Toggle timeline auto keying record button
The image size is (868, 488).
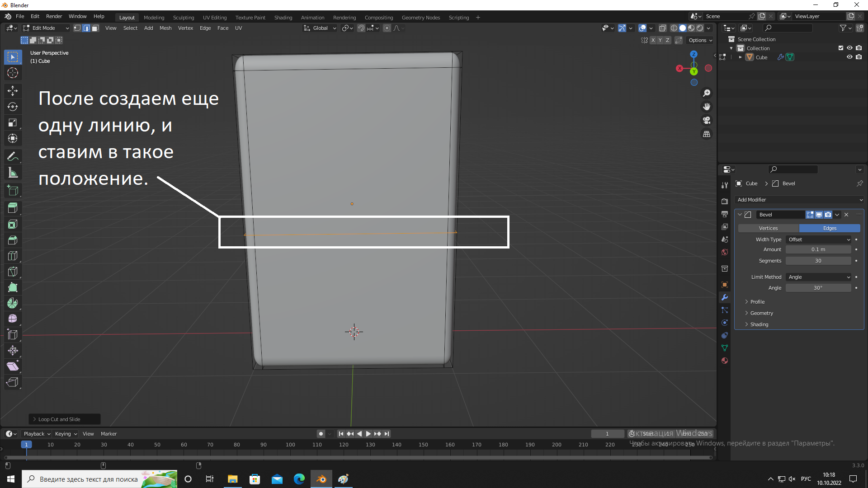tap(321, 434)
